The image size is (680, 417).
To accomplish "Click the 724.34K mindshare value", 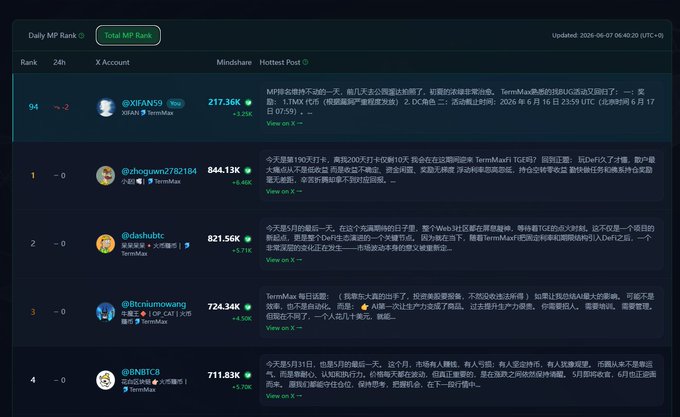I will [224, 307].
